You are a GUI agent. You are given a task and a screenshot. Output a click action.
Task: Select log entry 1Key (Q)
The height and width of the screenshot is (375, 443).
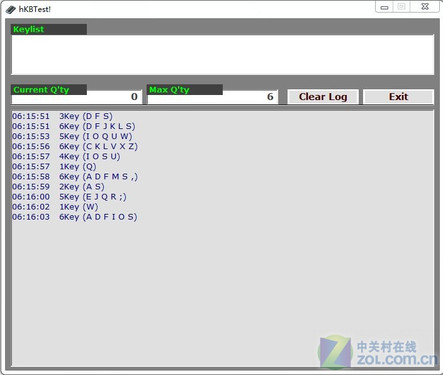[54, 166]
